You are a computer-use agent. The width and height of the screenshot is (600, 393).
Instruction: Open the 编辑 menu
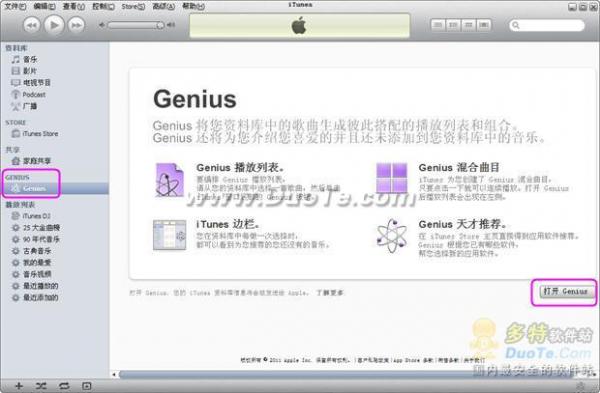pyautogui.click(x=44, y=6)
